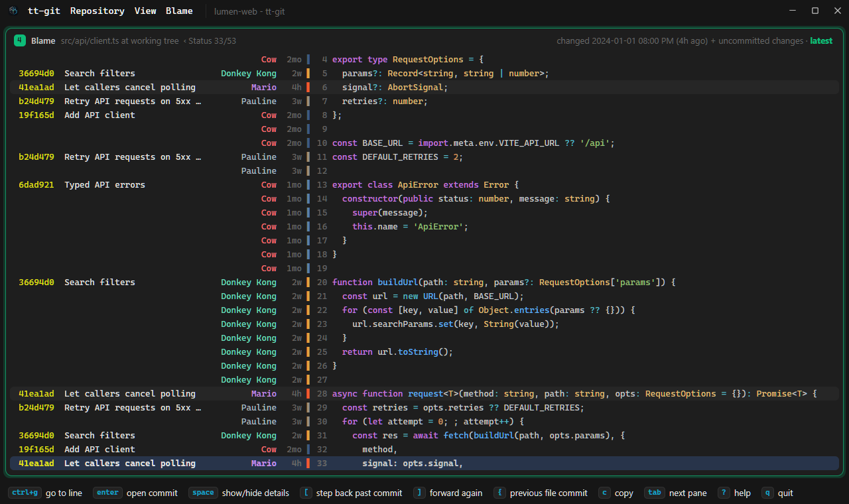The width and height of the screenshot is (849, 504).
Task: Click the 'const DEFAULT_RETRIES = 2;' code line
Action: click(x=397, y=157)
